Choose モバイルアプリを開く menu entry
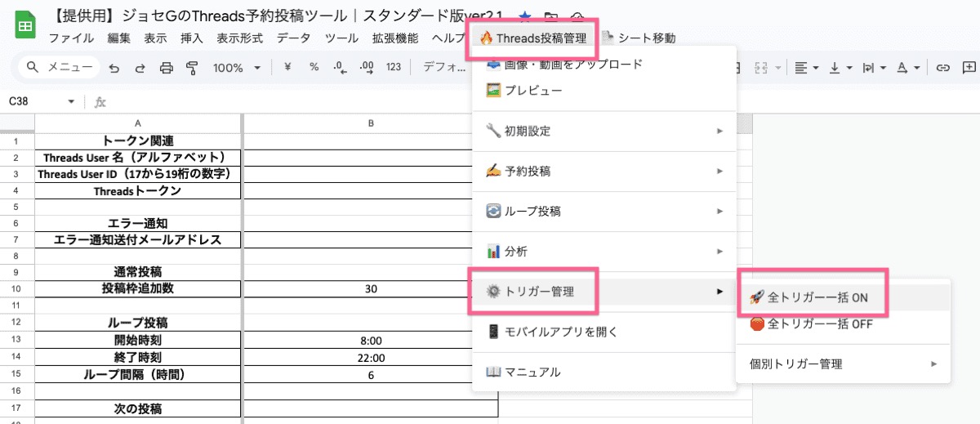Screen dimensions: 980x424 pos(604,332)
